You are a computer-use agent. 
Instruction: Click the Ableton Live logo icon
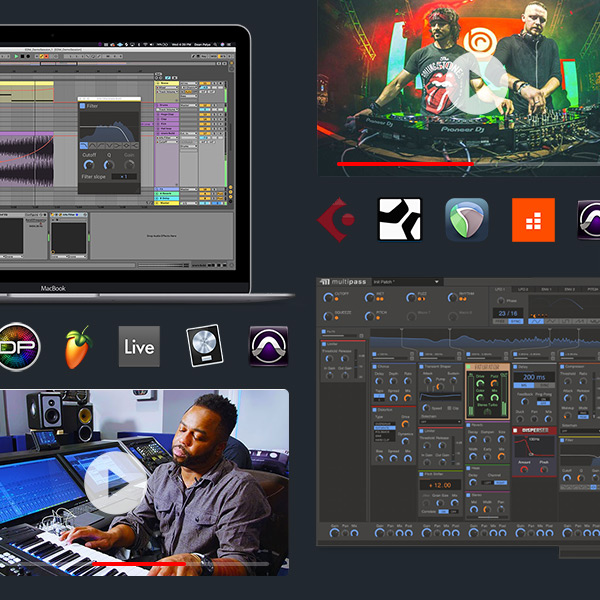(x=139, y=346)
